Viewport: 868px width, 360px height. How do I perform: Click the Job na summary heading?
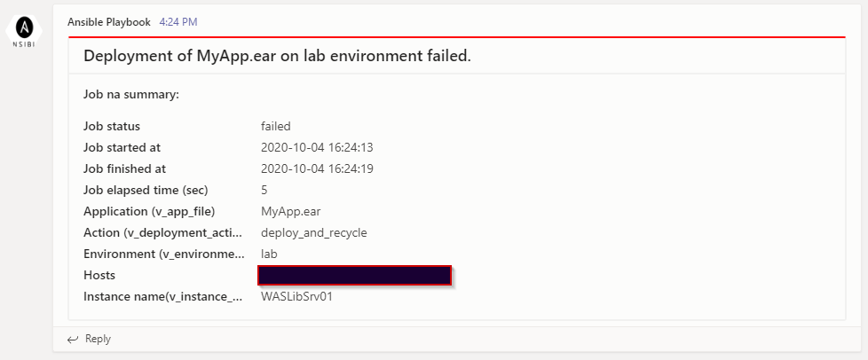tap(131, 94)
